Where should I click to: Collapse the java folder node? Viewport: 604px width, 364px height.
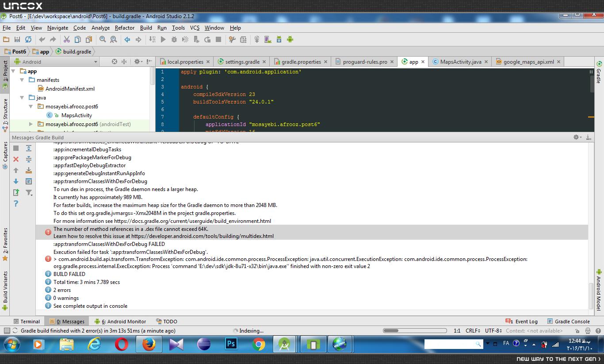point(22,98)
